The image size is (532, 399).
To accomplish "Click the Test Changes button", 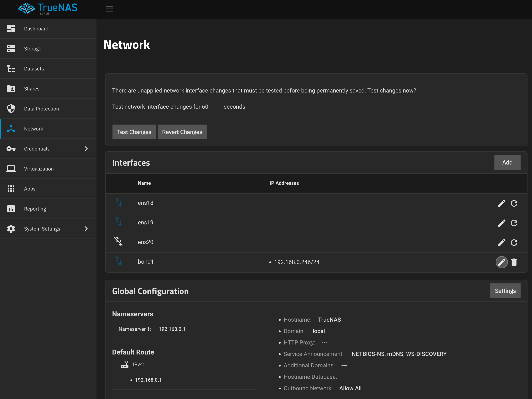I will pyautogui.click(x=134, y=132).
